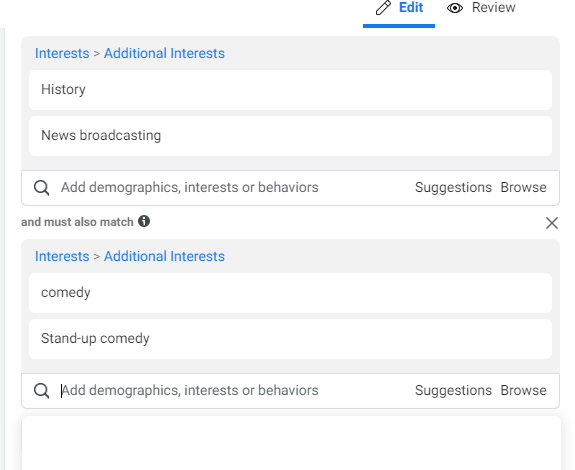Viewport: 575px width, 470px height.
Task: Open Browse in the upper targeting box
Action: click(523, 188)
